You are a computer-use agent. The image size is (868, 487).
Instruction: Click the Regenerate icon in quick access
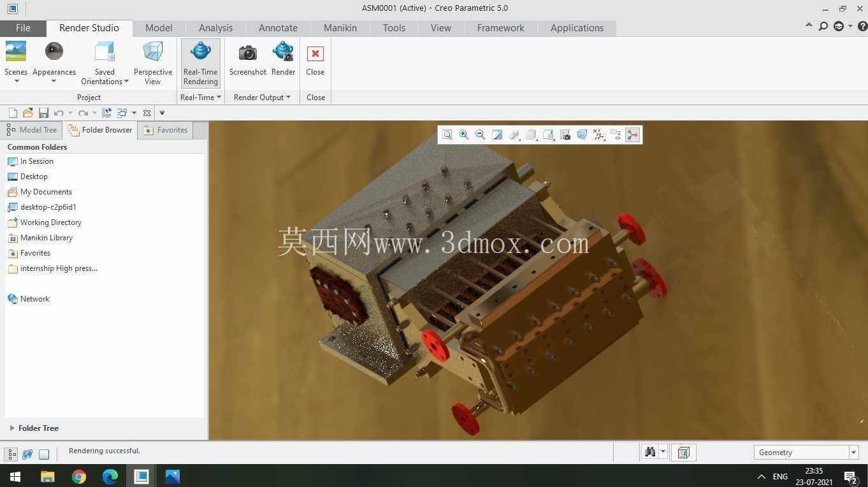(106, 113)
